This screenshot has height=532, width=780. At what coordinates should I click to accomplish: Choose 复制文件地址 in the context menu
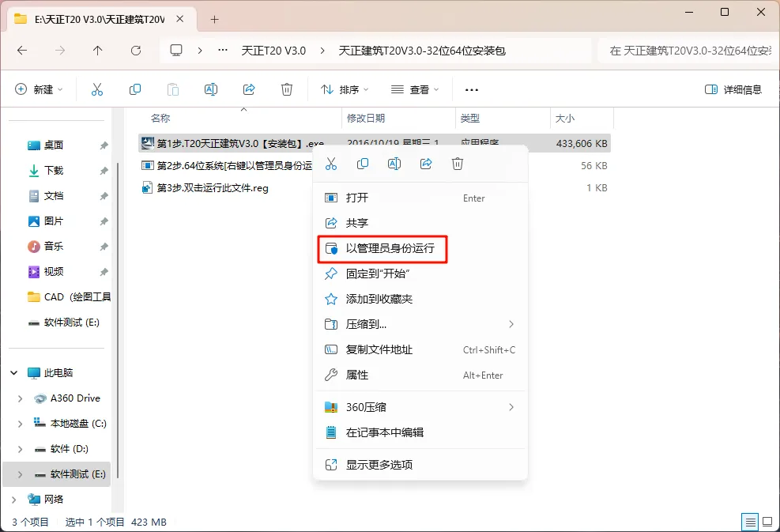tap(420, 350)
